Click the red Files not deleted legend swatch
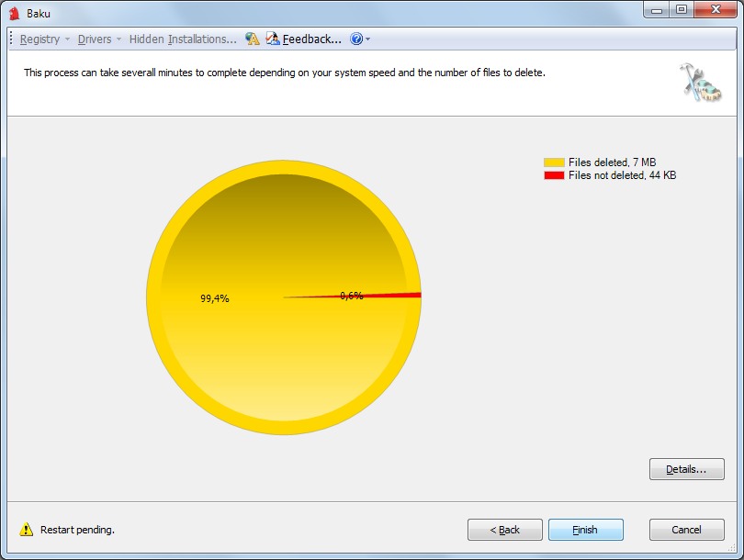 pos(554,175)
